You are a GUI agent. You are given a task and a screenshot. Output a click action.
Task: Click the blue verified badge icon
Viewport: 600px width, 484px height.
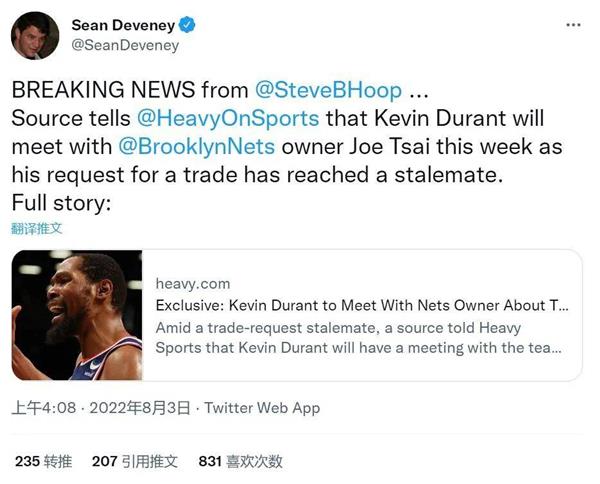pyautogui.click(x=187, y=25)
